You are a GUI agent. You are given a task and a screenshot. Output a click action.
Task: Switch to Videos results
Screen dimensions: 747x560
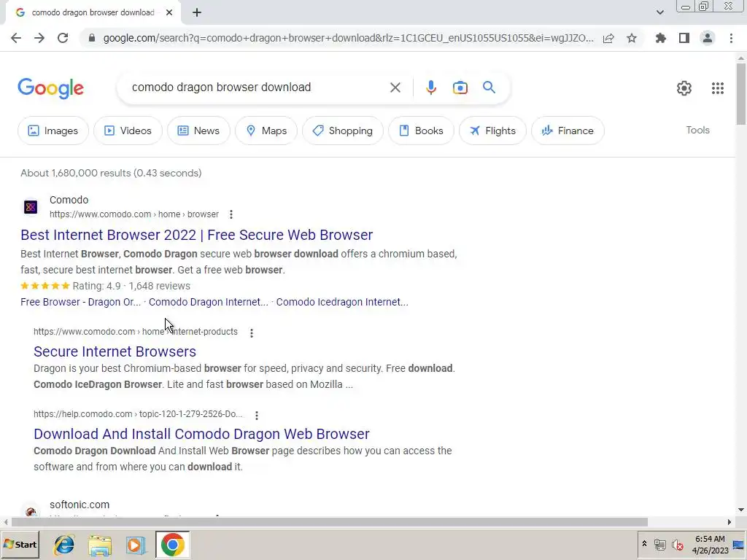point(128,131)
